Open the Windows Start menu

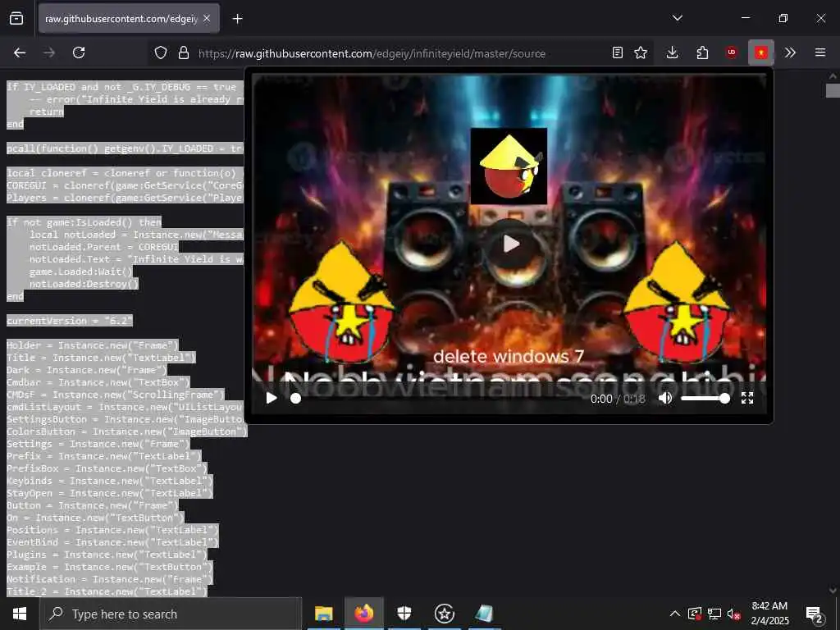coord(20,614)
